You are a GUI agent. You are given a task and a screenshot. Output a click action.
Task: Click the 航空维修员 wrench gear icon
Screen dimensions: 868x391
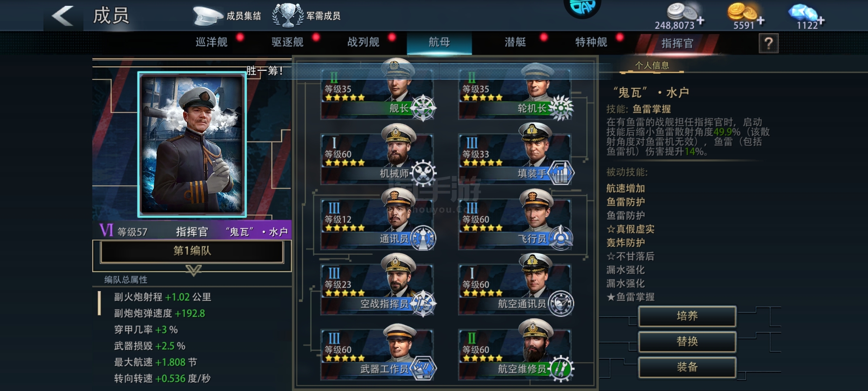click(x=561, y=369)
